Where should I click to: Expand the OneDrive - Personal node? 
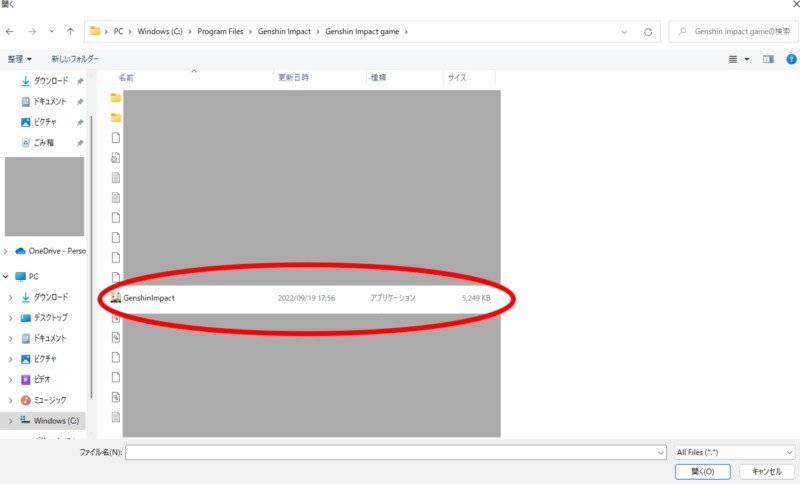[6, 251]
